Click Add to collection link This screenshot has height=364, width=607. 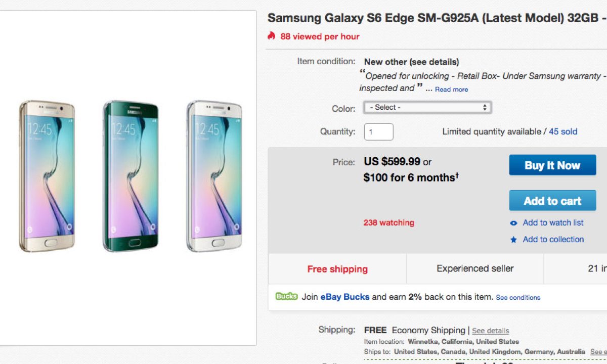(x=553, y=239)
